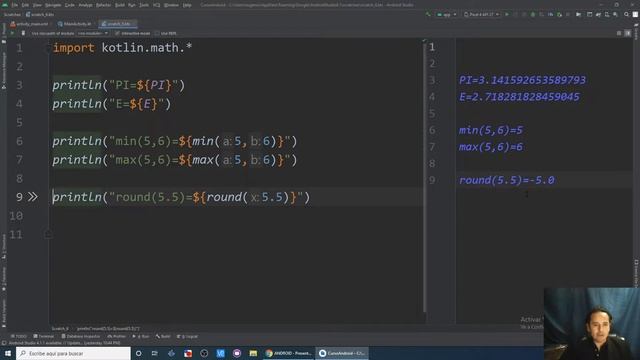
Task: Open the SDK Manager toolbar icon
Action: click(x=615, y=14)
